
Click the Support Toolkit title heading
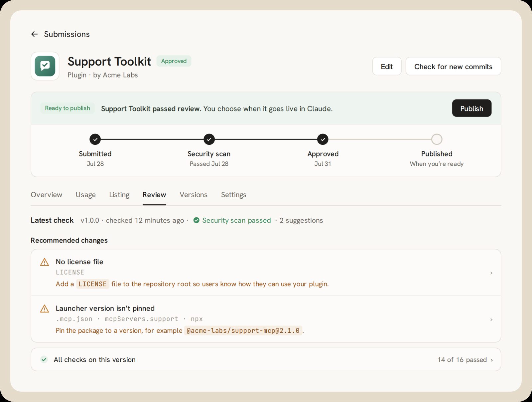(x=109, y=62)
